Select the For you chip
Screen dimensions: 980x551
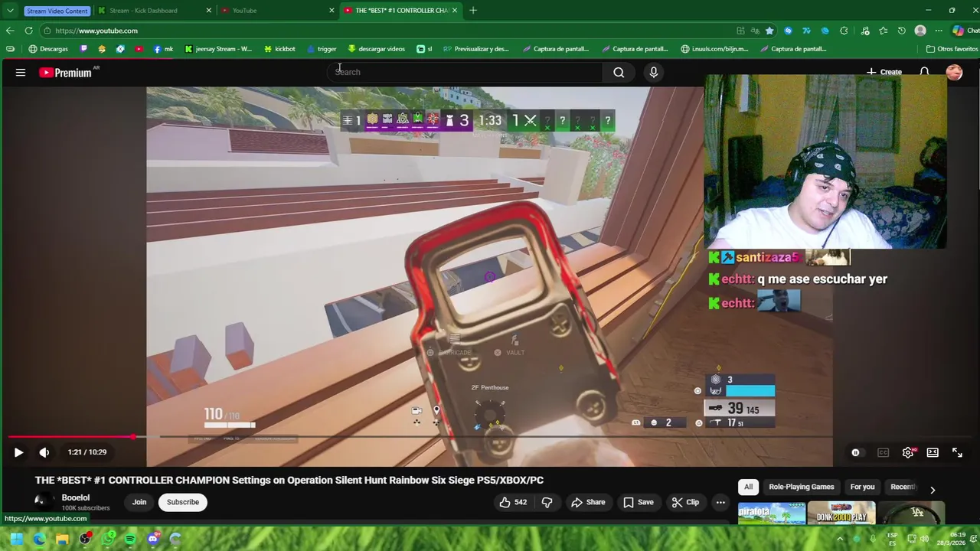[x=862, y=487]
